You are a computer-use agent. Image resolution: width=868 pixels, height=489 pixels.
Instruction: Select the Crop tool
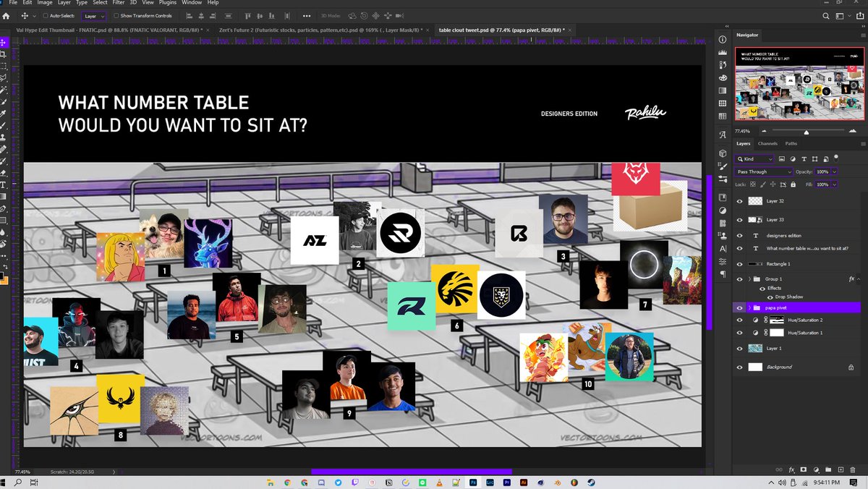click(x=4, y=54)
